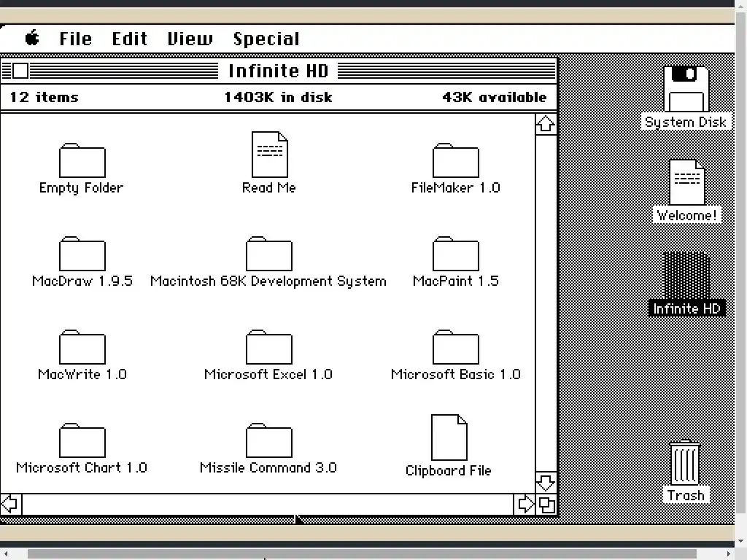Select the Trash can icon
Image resolution: width=747 pixels, height=560 pixels.
(685, 463)
